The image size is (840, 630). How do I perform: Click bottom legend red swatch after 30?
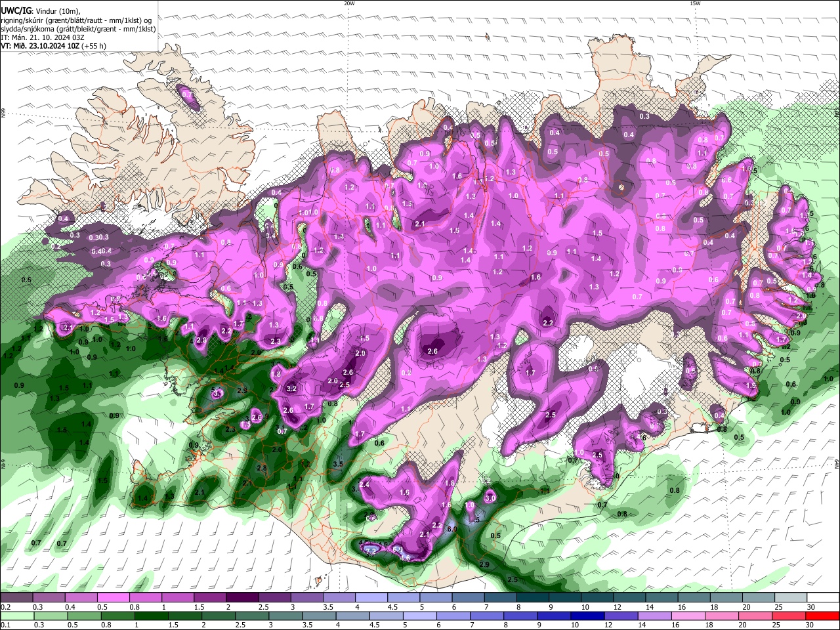point(823,616)
